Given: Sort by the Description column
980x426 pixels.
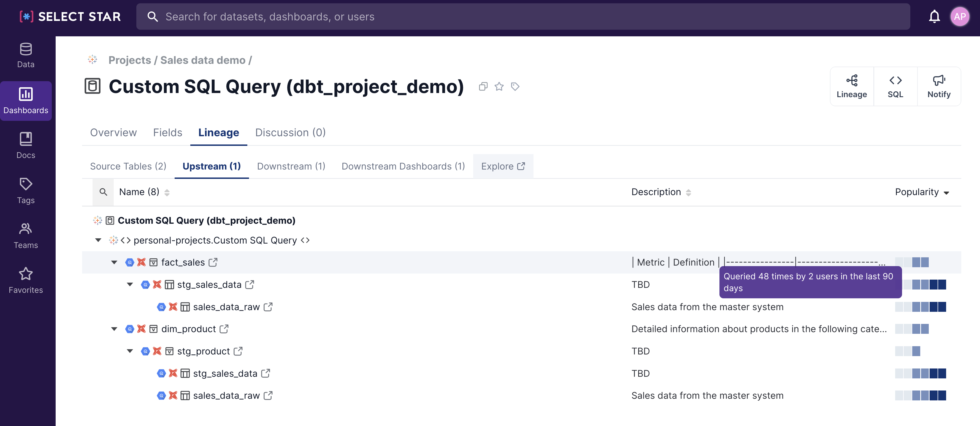Looking at the screenshot, I should tap(661, 192).
